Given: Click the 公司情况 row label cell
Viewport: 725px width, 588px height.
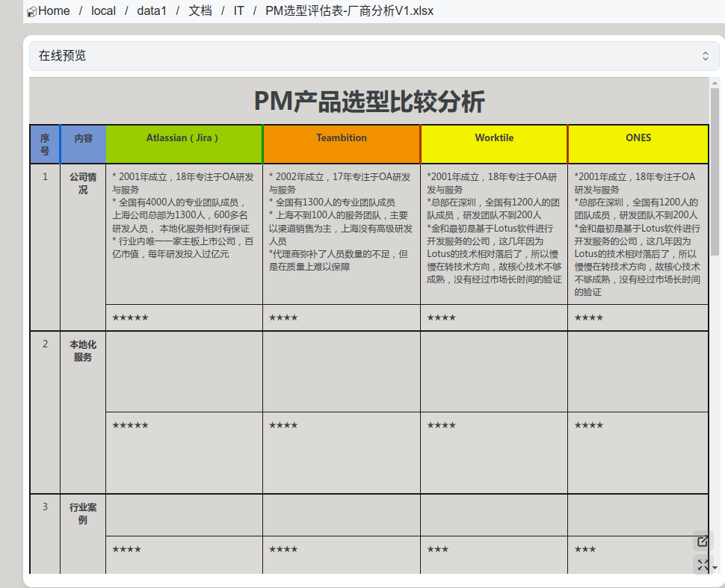Looking at the screenshot, I should pyautogui.click(x=83, y=184).
